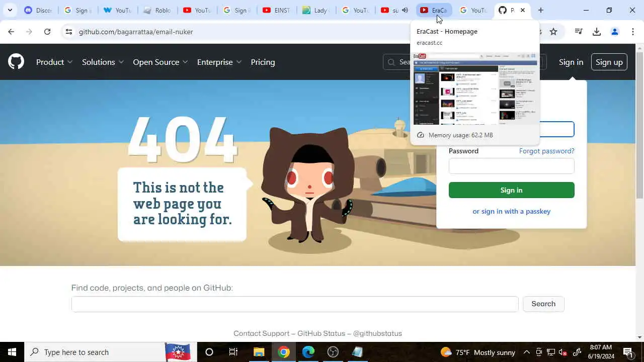Open network status tray icon

(x=551, y=352)
